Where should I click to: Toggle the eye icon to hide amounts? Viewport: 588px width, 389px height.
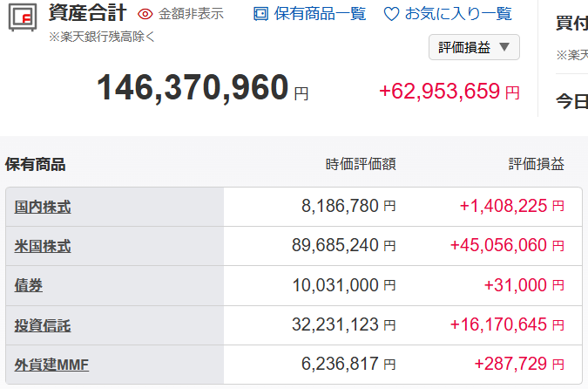(x=145, y=14)
